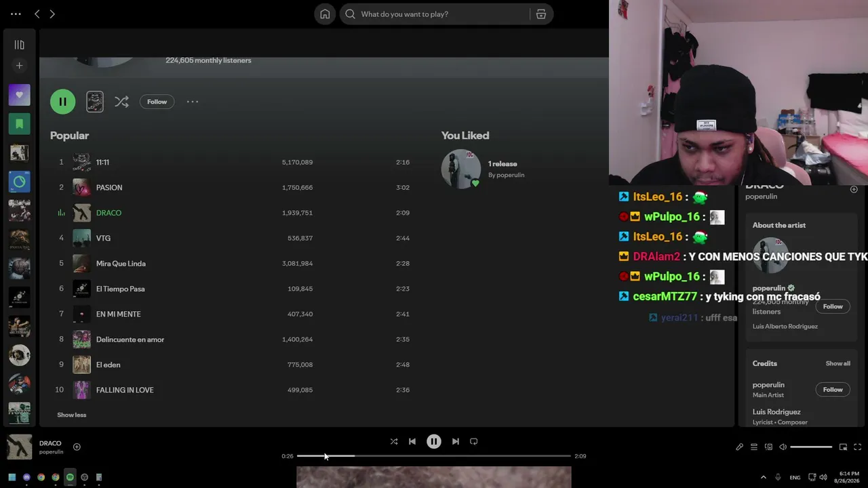The width and height of the screenshot is (868, 488).
Task: Go back with the left arrow
Action: point(37,14)
